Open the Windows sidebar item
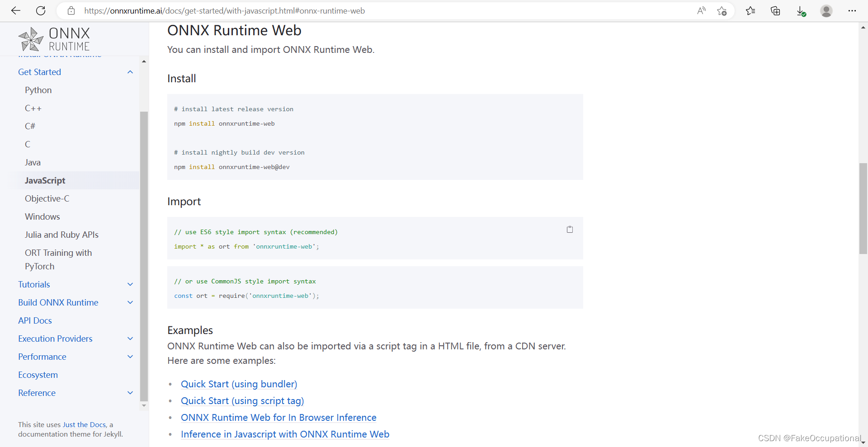 (x=42, y=216)
